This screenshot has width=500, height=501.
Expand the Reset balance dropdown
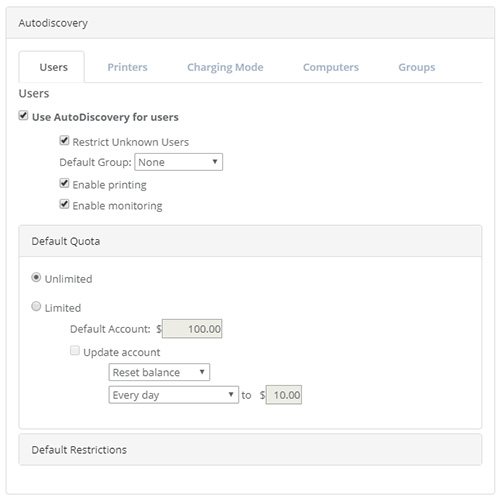(159, 372)
